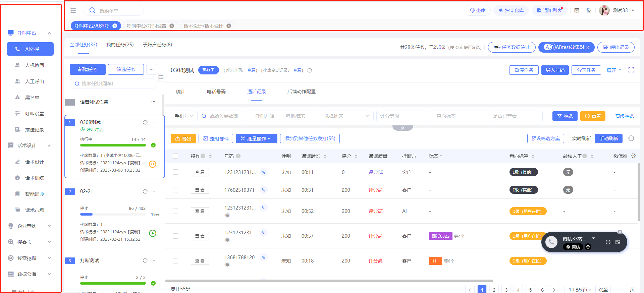Open the 指令仓库 command store
The width and height of the screenshot is (644, 293).
tap(511, 10)
